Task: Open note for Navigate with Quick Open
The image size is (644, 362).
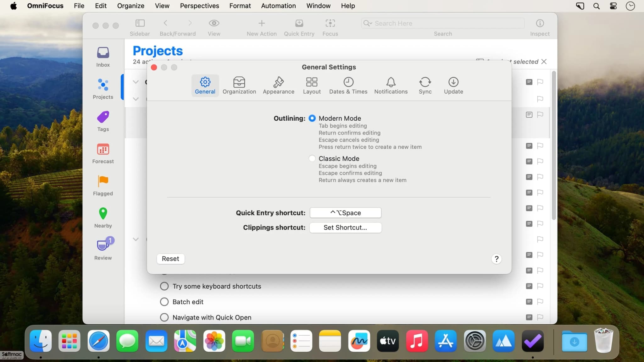Action: click(x=529, y=317)
